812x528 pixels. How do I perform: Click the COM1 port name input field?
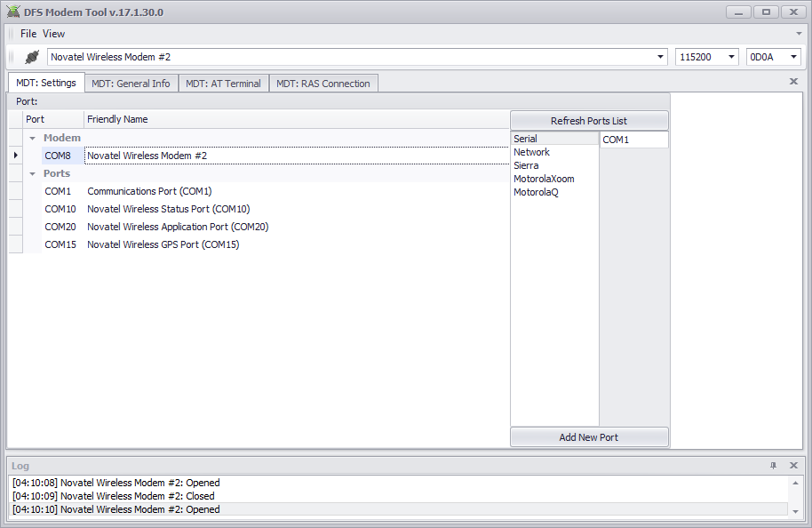(x=633, y=140)
